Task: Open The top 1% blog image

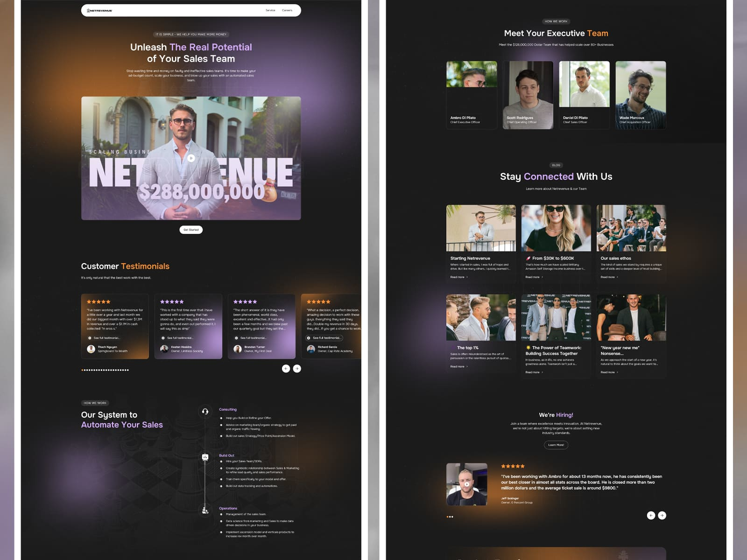Action: [481, 317]
